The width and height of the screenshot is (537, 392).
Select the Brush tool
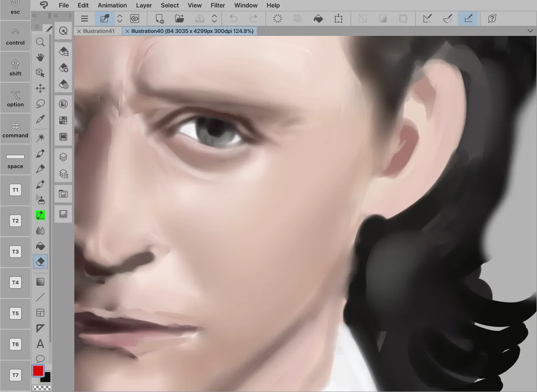[40, 184]
